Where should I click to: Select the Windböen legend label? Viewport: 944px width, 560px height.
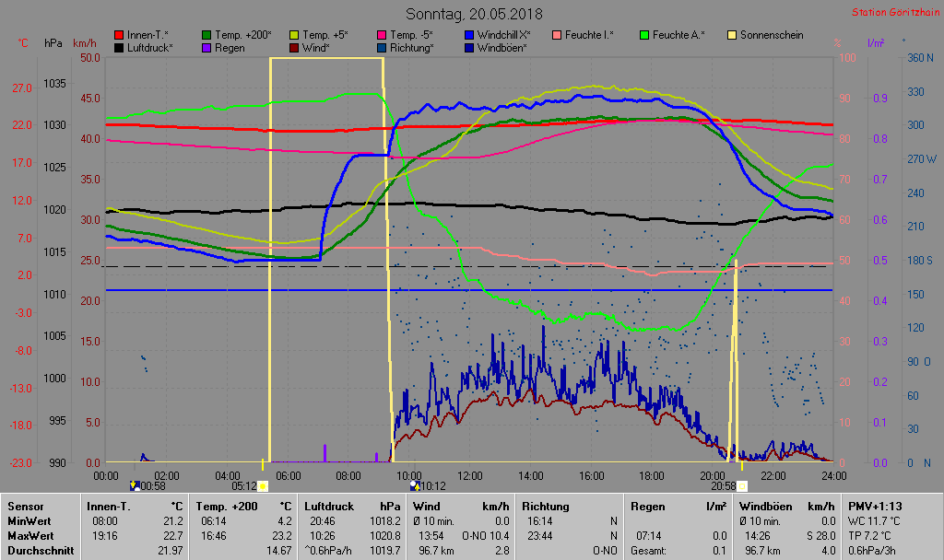(x=501, y=47)
